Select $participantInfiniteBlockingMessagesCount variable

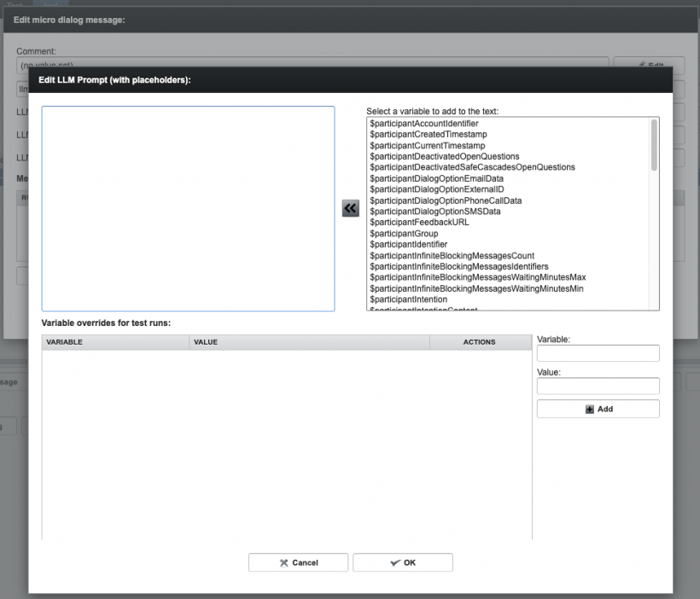[452, 255]
